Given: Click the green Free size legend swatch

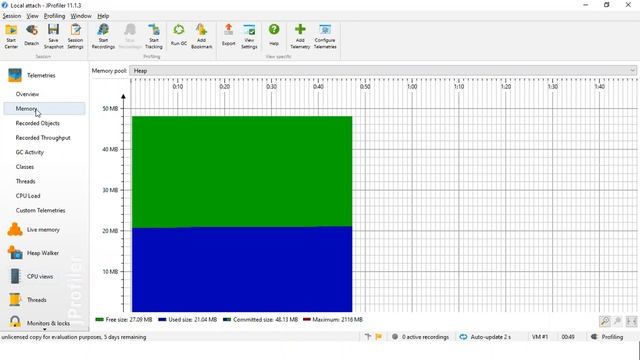Looking at the screenshot, I should click(x=99, y=320).
